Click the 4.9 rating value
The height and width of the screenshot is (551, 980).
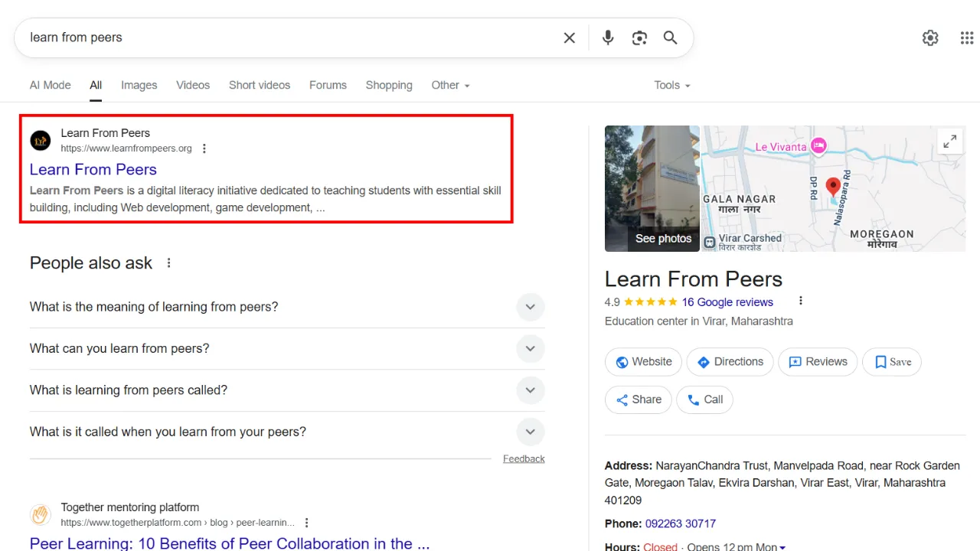tap(612, 302)
